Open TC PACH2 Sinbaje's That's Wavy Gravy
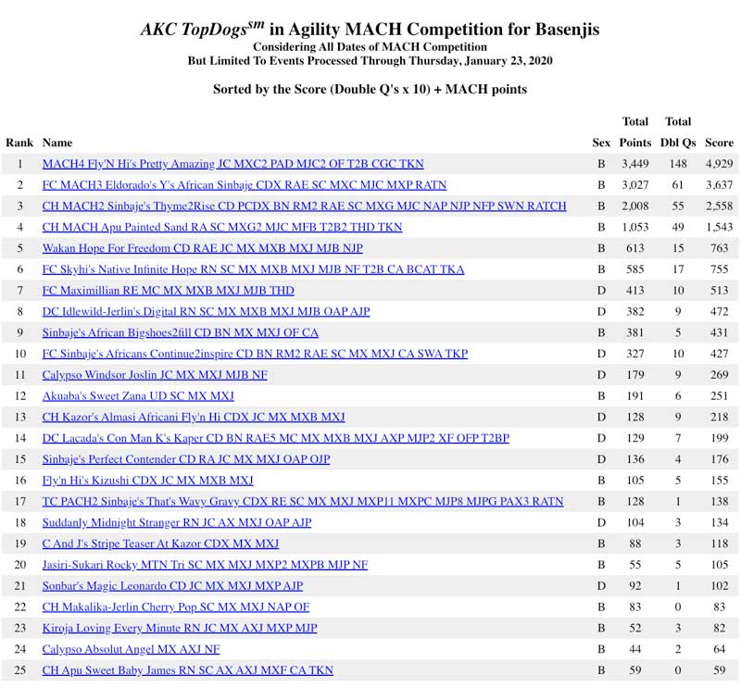The height and width of the screenshot is (700, 741). click(302, 502)
